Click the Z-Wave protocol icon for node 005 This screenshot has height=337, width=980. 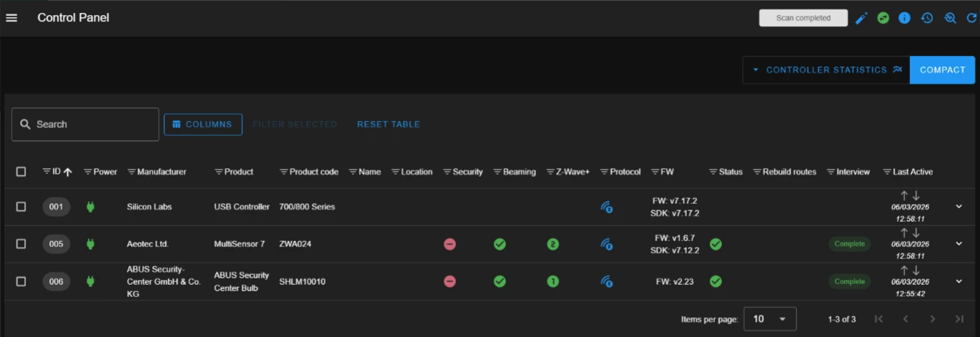(x=606, y=245)
